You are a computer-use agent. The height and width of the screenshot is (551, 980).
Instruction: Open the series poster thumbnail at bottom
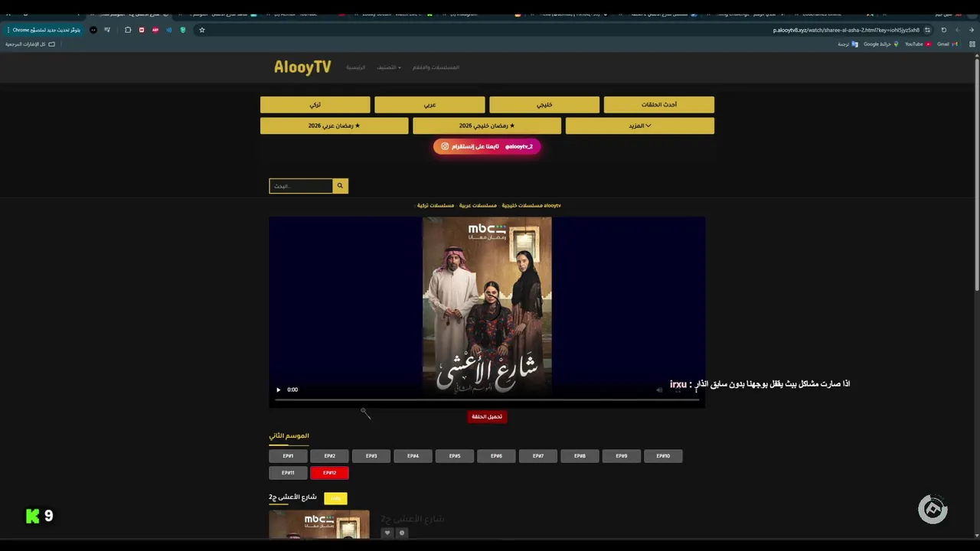click(319, 524)
